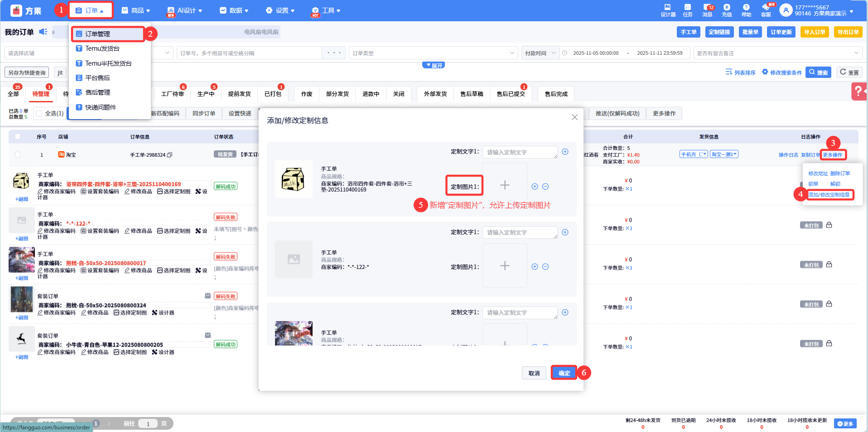The image size is (868, 432).
Task: Close the 添加/修改定制信息 dialog
Action: [x=574, y=117]
